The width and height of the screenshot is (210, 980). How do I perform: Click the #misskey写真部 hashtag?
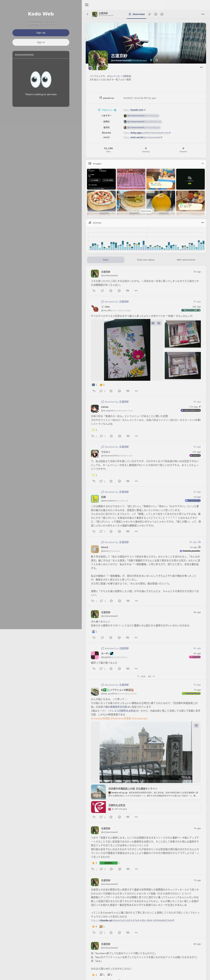coord(100,719)
